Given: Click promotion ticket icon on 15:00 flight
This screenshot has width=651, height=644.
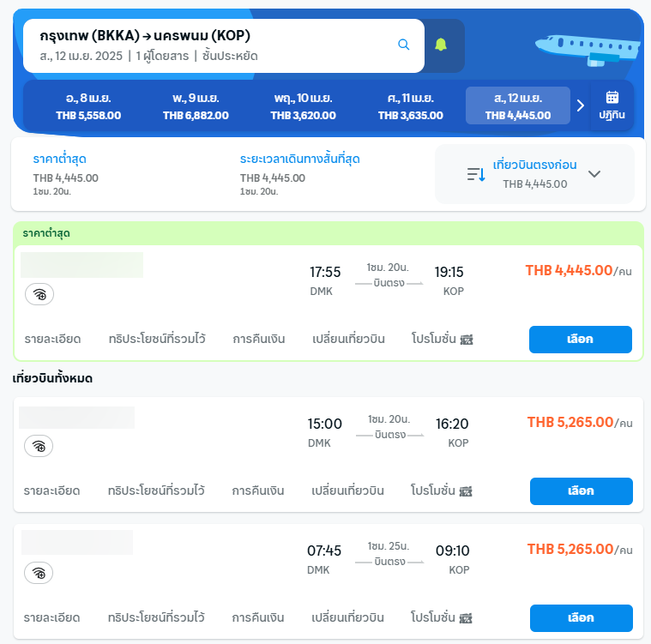Looking at the screenshot, I should [466, 491].
